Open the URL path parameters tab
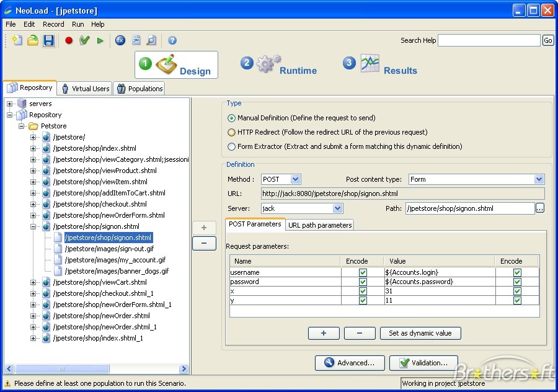 [319, 225]
